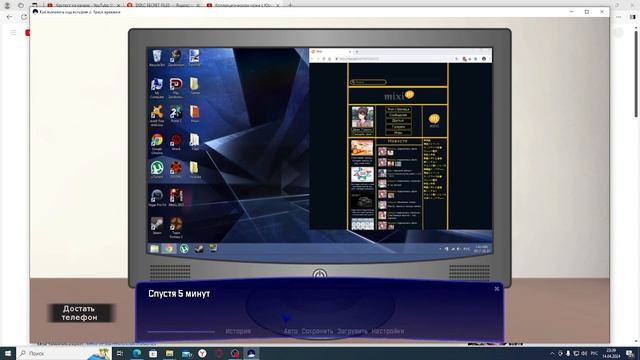Enable Авто mode in the dialogue menu
The image size is (640, 360).
(x=291, y=331)
